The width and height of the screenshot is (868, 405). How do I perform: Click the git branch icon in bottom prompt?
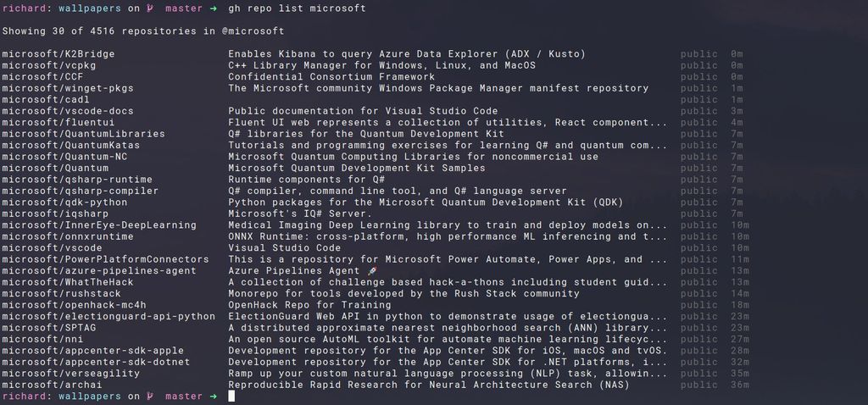[149, 397]
